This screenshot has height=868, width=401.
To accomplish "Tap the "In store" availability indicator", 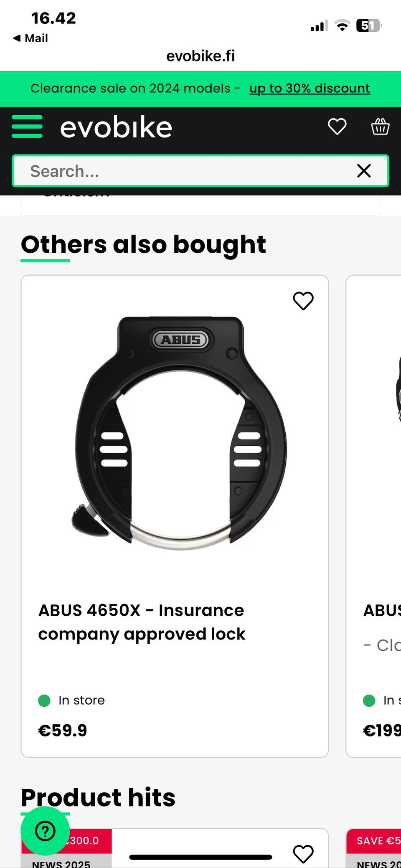I will coord(72,700).
